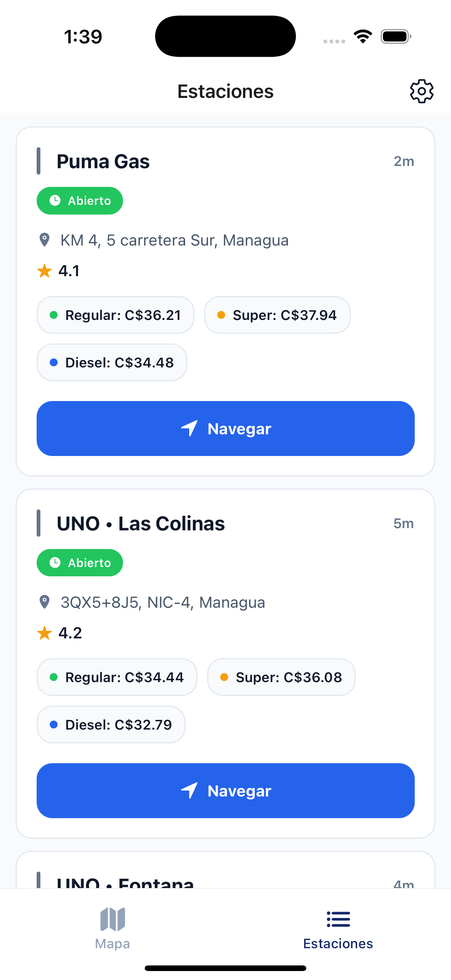Open the UNO Las Colinas station title

tap(141, 524)
